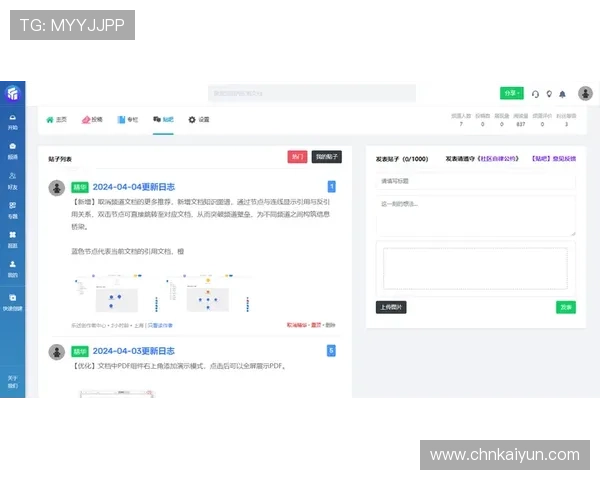Click the 贴子列表 post list heading
This screenshot has height=480, width=600.
60,159
